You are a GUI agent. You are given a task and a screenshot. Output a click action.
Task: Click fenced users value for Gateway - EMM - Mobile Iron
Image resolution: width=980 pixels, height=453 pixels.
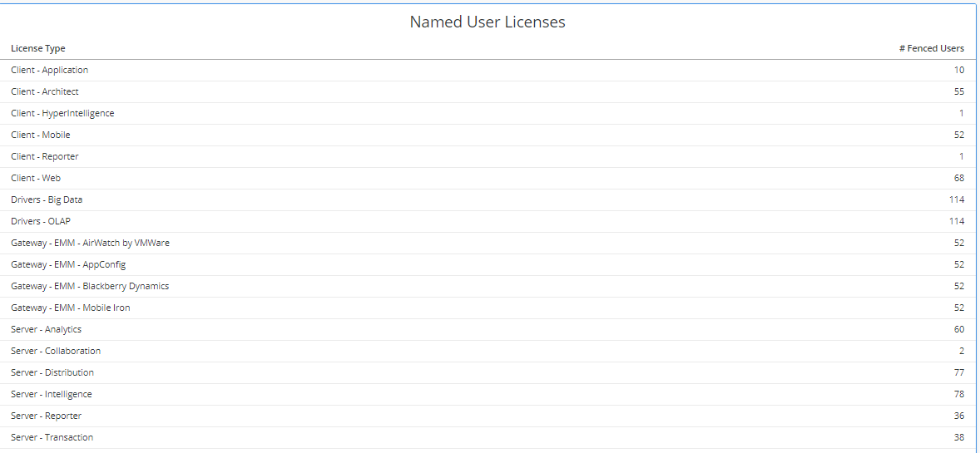pyautogui.click(x=958, y=308)
